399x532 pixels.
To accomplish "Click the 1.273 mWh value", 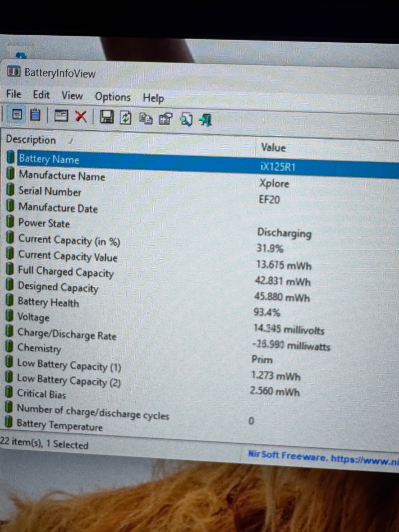I will tap(276, 376).
